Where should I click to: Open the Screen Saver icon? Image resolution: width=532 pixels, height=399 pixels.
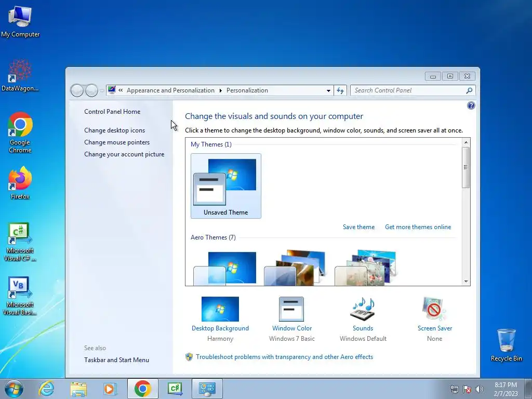point(435,309)
